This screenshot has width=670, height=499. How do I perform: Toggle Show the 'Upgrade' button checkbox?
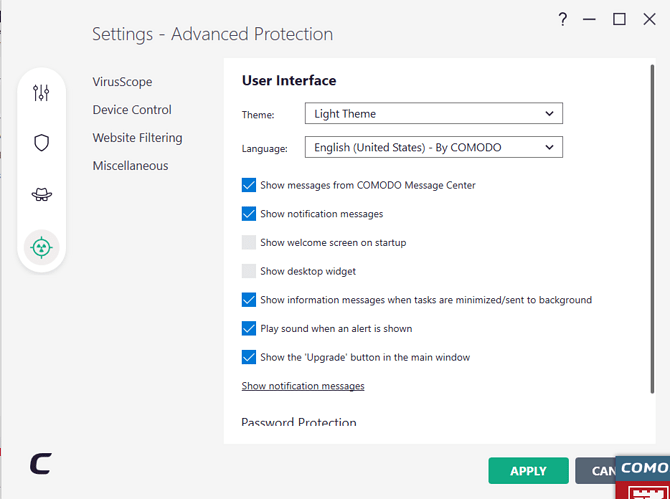pos(249,357)
